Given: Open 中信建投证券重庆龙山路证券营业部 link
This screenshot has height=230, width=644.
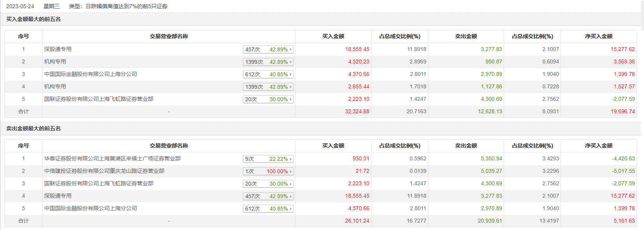Looking at the screenshot, I should [x=104, y=171].
